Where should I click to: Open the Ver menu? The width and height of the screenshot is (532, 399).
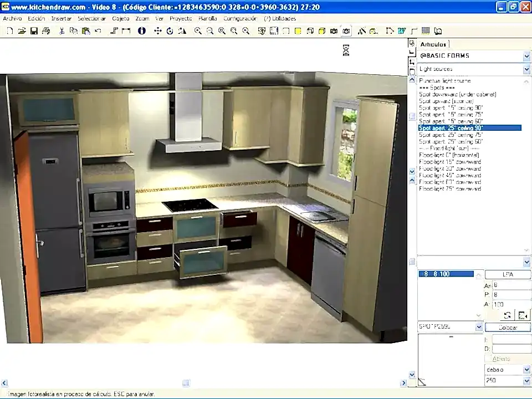pyautogui.click(x=160, y=18)
